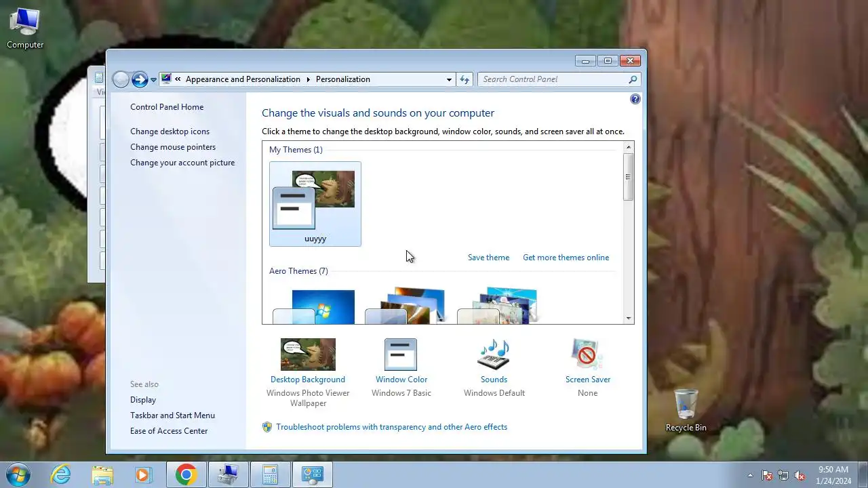The height and width of the screenshot is (488, 868).
Task: Select the uuyyy theme thumbnail
Action: pos(315,204)
